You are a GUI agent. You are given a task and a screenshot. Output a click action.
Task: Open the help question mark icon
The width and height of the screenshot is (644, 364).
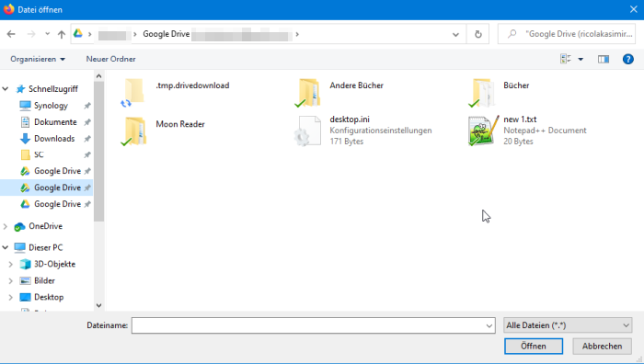628,59
